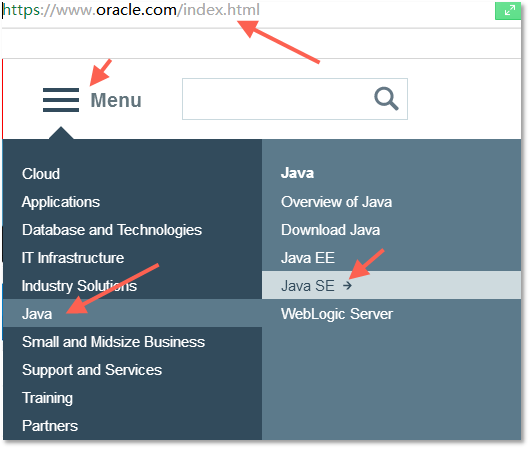Open the Applications menu category
The width and height of the screenshot is (529, 449).
61,202
